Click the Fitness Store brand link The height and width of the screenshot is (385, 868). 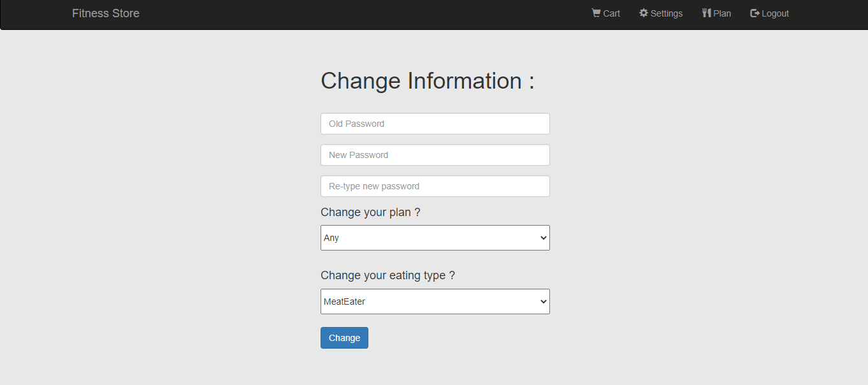point(106,13)
